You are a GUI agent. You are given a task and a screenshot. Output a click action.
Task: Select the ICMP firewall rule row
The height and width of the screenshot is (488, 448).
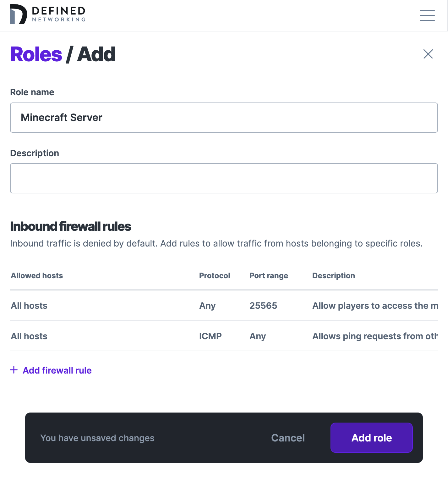[157, 336]
